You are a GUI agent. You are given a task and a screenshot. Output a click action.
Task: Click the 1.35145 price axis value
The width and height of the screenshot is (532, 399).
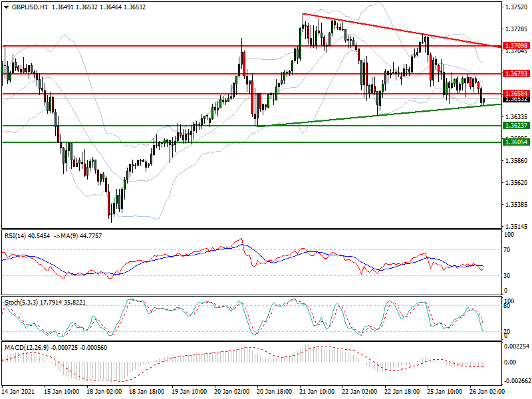[517, 226]
